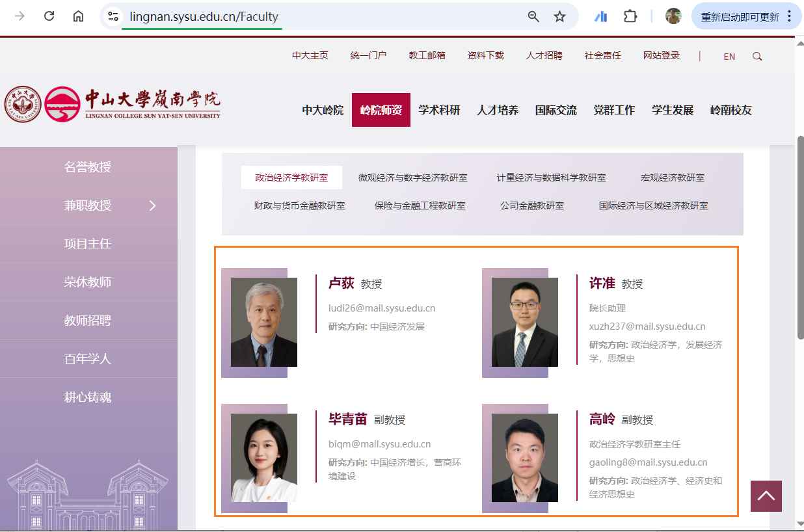The image size is (804, 532).
Task: Bookmark this page with star icon
Action: coord(559,16)
